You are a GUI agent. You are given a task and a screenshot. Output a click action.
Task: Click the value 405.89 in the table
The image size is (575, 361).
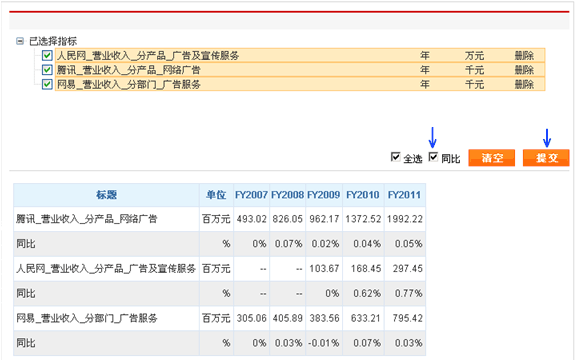coord(288,318)
